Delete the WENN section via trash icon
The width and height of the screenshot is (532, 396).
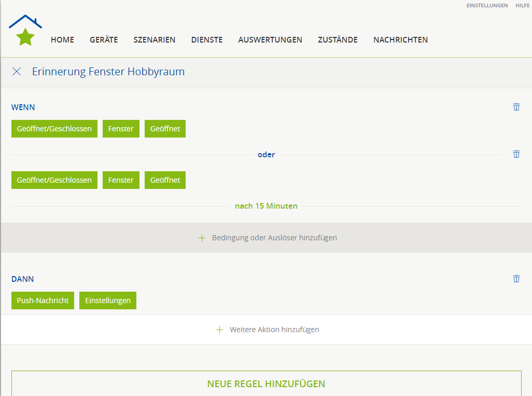(516, 107)
